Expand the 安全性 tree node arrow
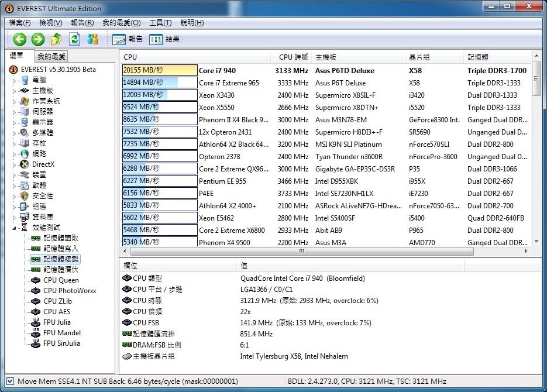This screenshot has height=392, width=547. point(14,197)
